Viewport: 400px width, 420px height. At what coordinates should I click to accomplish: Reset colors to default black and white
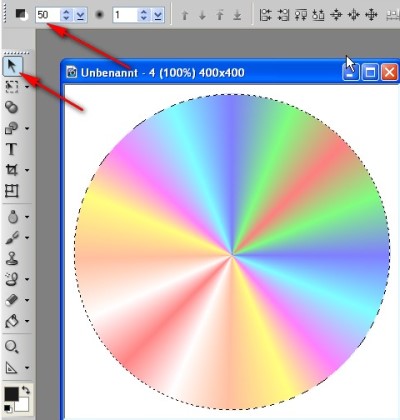(7, 408)
